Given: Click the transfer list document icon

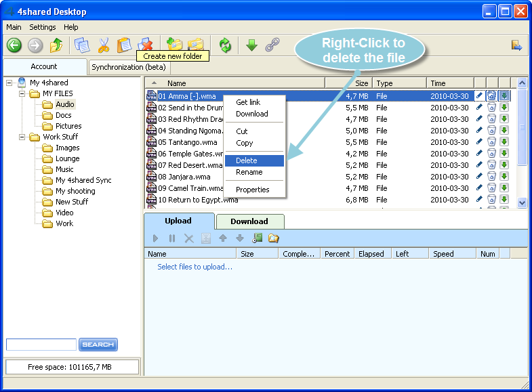Looking at the screenshot, I should tap(205, 238).
